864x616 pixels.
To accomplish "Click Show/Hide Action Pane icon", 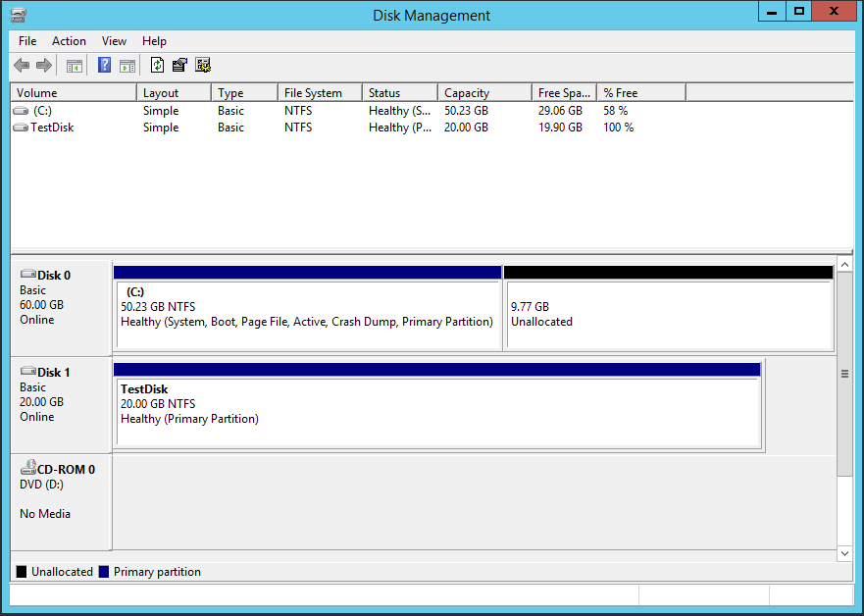I will click(x=127, y=66).
